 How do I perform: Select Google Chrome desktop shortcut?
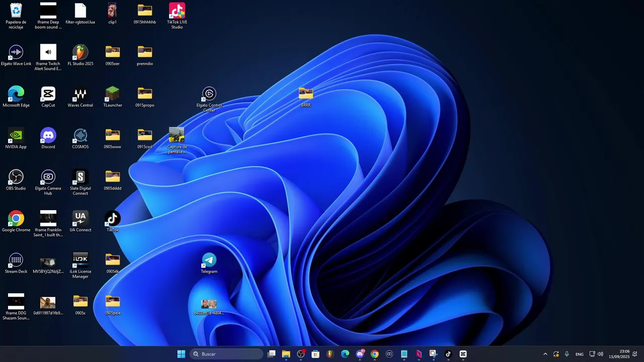[x=16, y=222]
